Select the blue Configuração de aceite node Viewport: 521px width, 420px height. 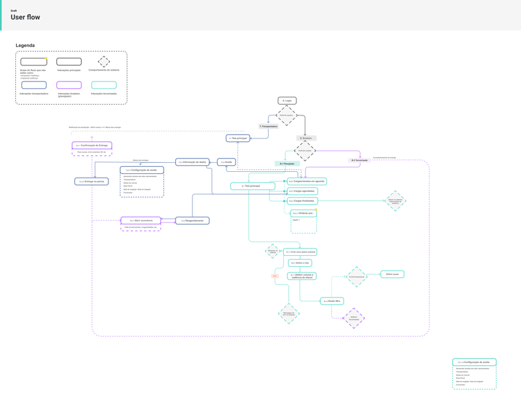(x=142, y=170)
